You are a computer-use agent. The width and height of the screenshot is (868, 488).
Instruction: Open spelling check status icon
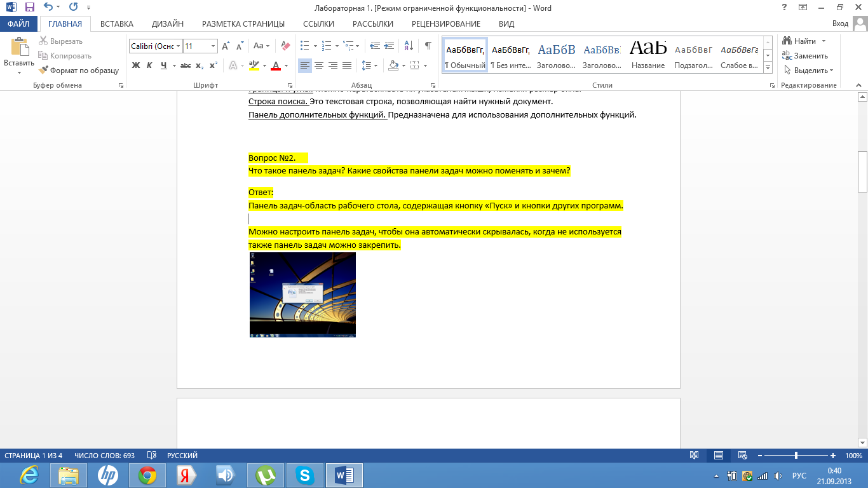tap(151, 456)
